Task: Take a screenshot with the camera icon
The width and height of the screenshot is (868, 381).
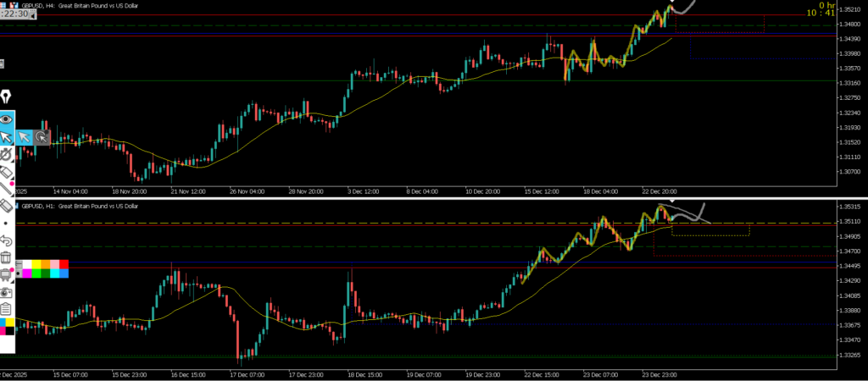Action: coord(6,291)
